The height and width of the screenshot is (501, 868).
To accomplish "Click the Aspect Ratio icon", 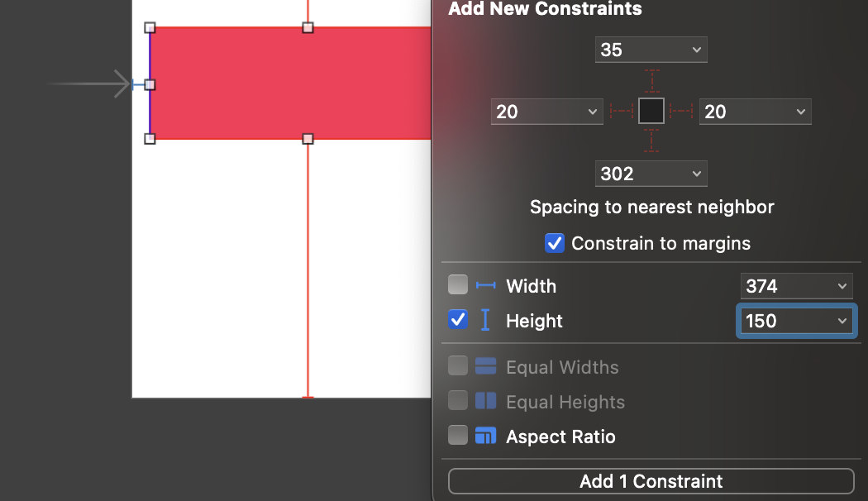I will 486,437.
